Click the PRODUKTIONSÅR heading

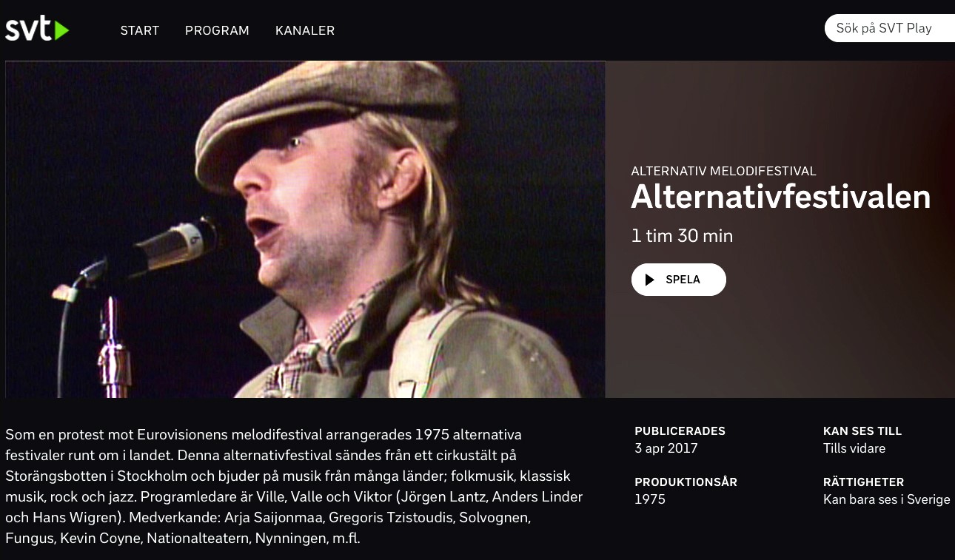[x=686, y=482]
